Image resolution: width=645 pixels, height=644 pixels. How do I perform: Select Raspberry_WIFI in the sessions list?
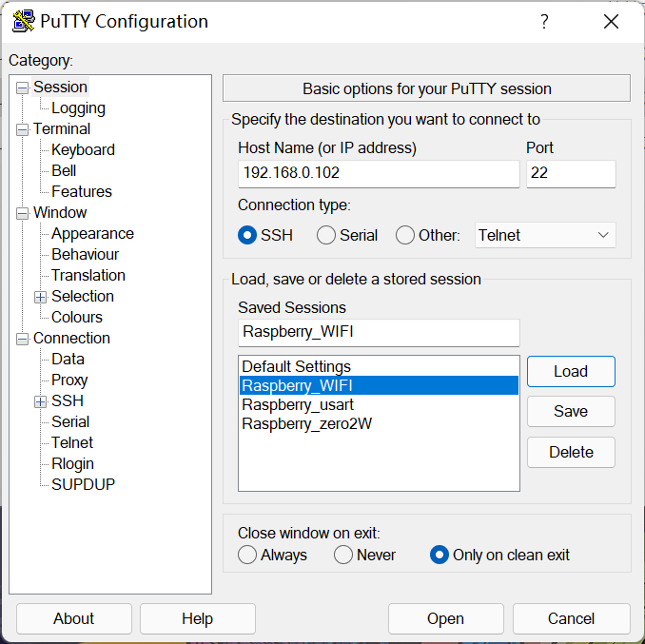click(x=379, y=385)
